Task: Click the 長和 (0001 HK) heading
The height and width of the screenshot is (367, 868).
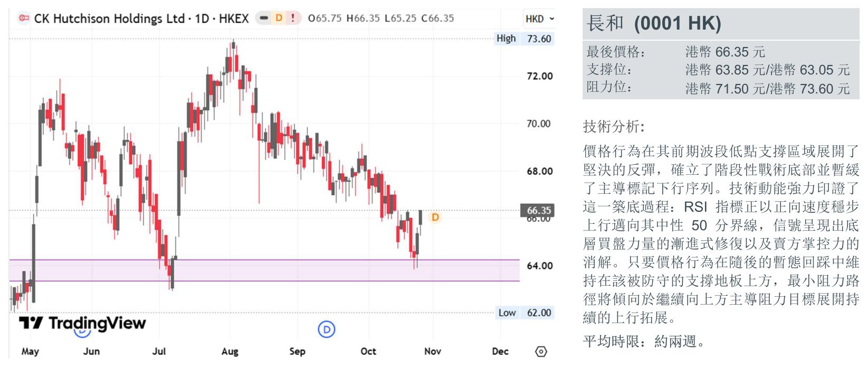Action: coord(654,23)
